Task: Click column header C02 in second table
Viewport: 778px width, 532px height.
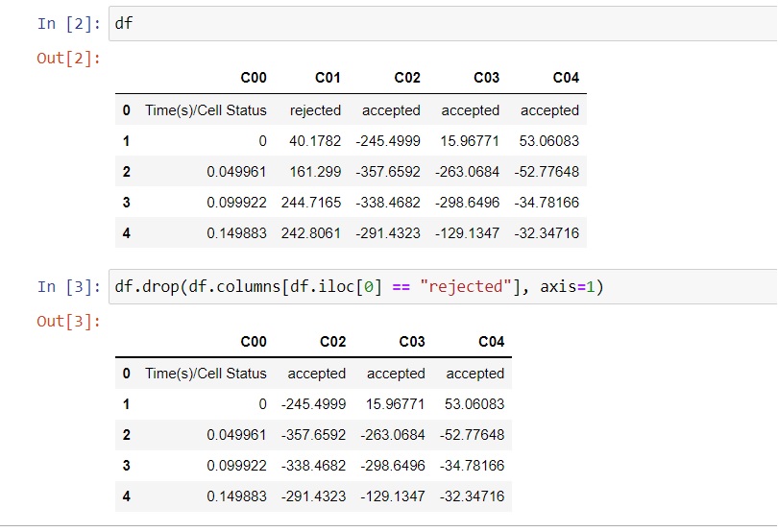Action: coord(333,342)
